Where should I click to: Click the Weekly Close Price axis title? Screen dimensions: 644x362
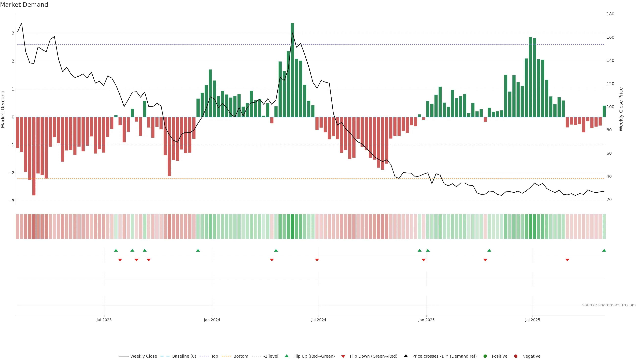pyautogui.click(x=621, y=109)
